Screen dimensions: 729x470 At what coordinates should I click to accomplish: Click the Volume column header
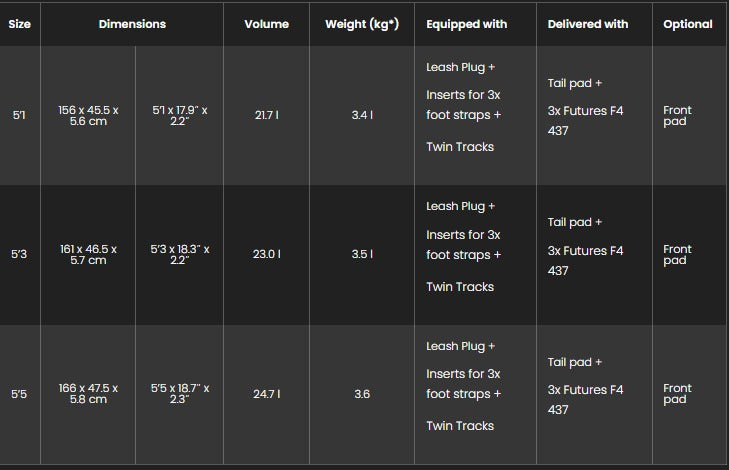[x=266, y=24]
